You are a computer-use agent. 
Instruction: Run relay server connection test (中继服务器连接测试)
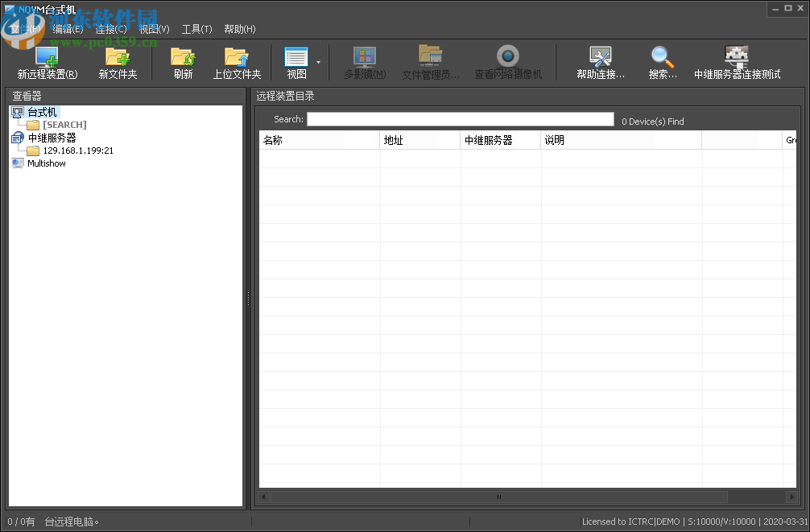(x=737, y=63)
